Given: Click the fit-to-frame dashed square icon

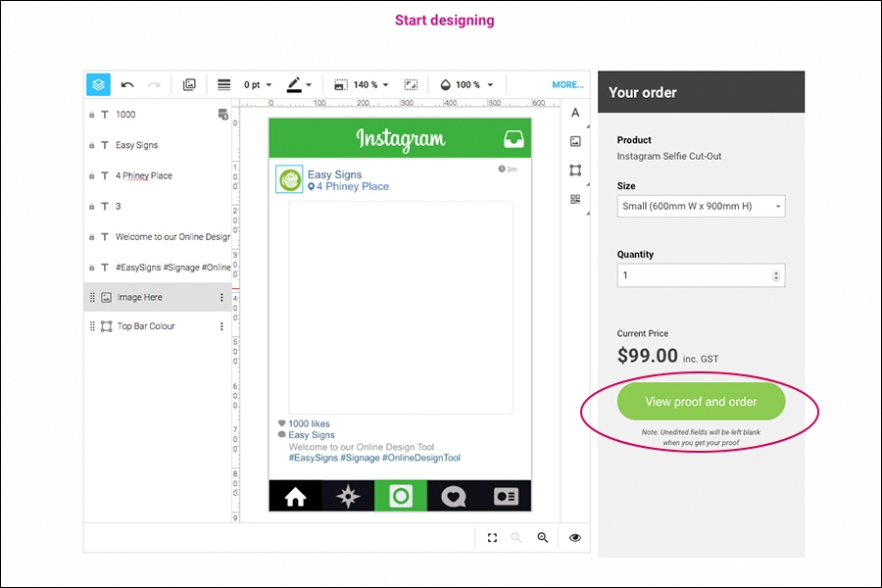Looking at the screenshot, I should coord(412,85).
